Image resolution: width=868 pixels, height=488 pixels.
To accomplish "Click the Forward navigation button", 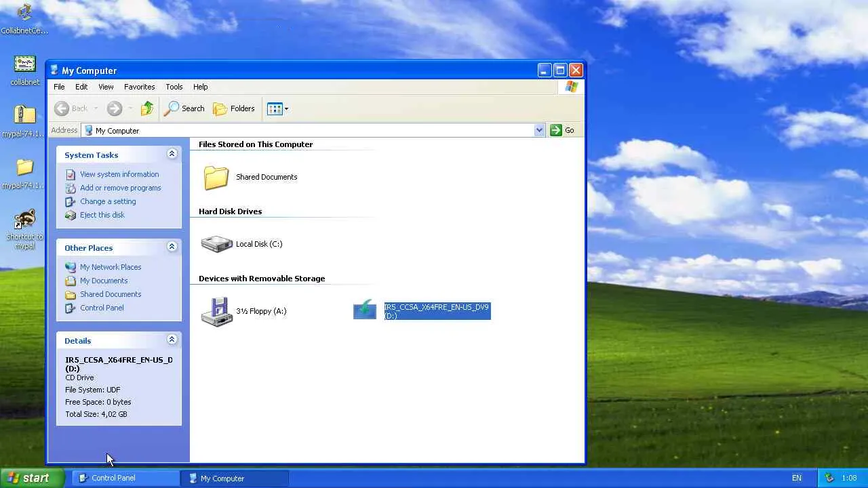I will [114, 108].
